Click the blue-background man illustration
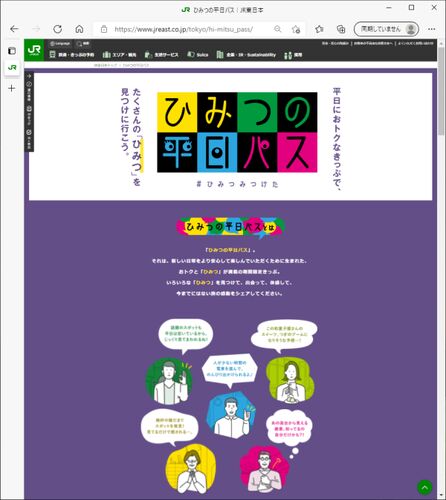Image resolution: width=446 pixels, height=500 pixels. [231, 415]
